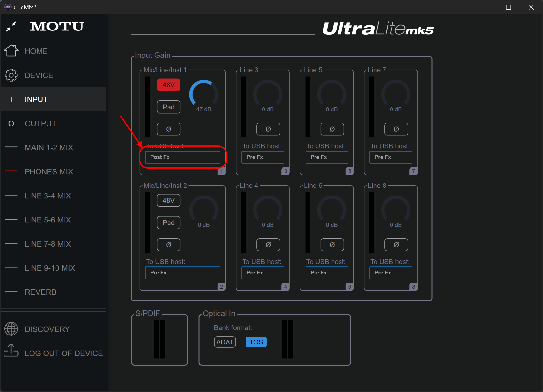This screenshot has width=543, height=392.
Task: Invert phase on Line 4
Action: (268, 245)
